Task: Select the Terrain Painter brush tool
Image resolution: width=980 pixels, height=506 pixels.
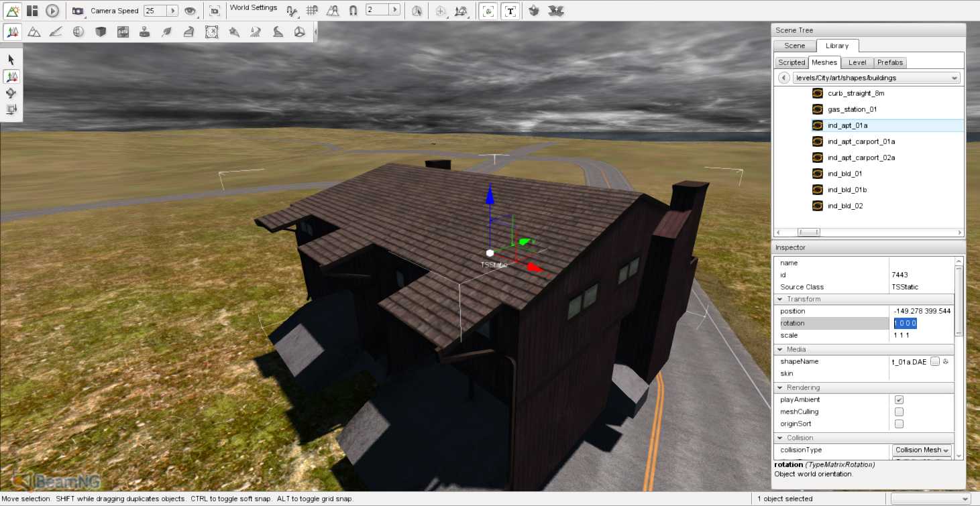Action: (56, 31)
